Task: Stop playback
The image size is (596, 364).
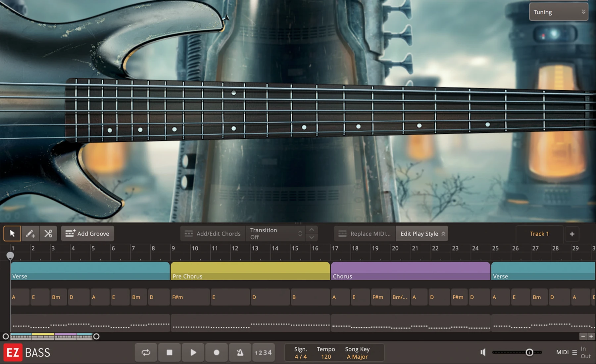Action: tap(170, 352)
